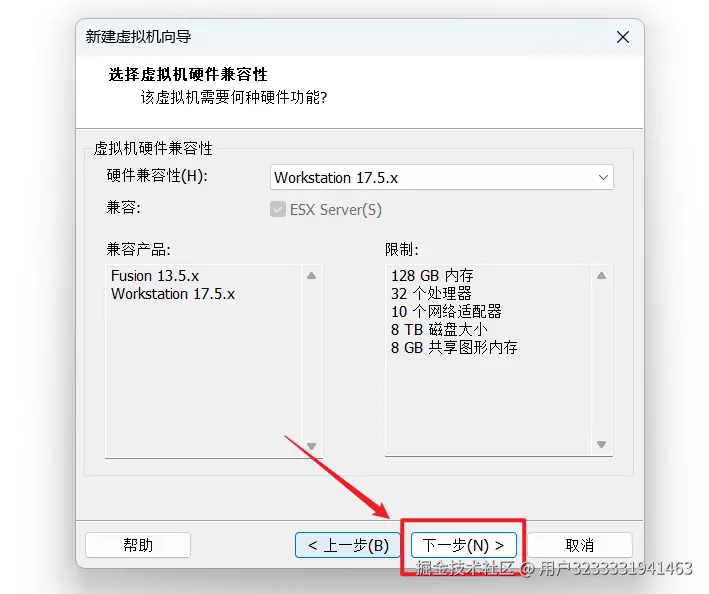709x594 pixels.
Task: Select Workstation 17.5.x in 兼容产品 list
Action: [x=173, y=294]
